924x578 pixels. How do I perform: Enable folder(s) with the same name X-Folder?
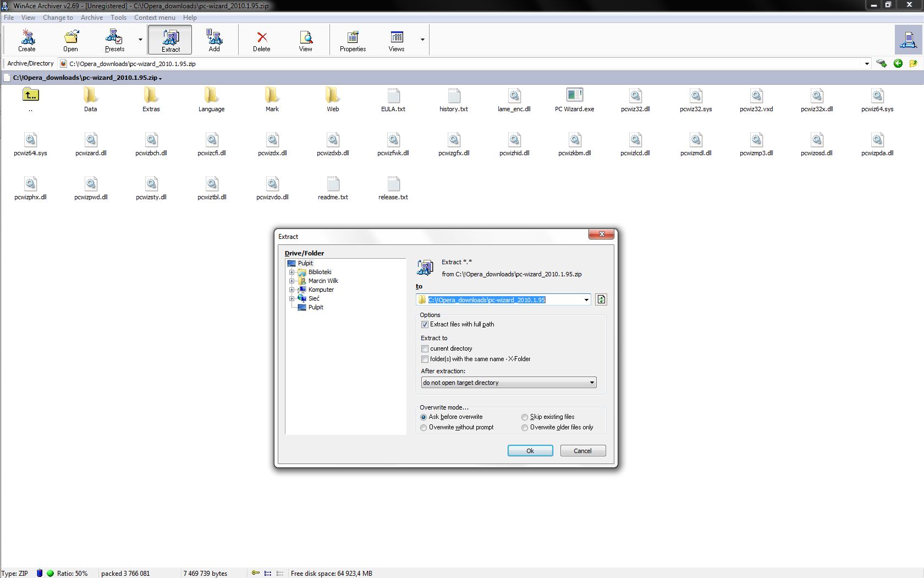coord(425,359)
